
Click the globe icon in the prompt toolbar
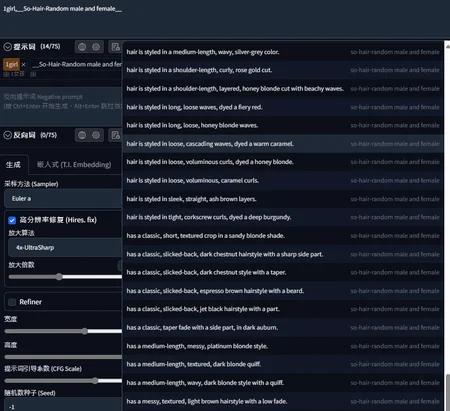coord(82,47)
